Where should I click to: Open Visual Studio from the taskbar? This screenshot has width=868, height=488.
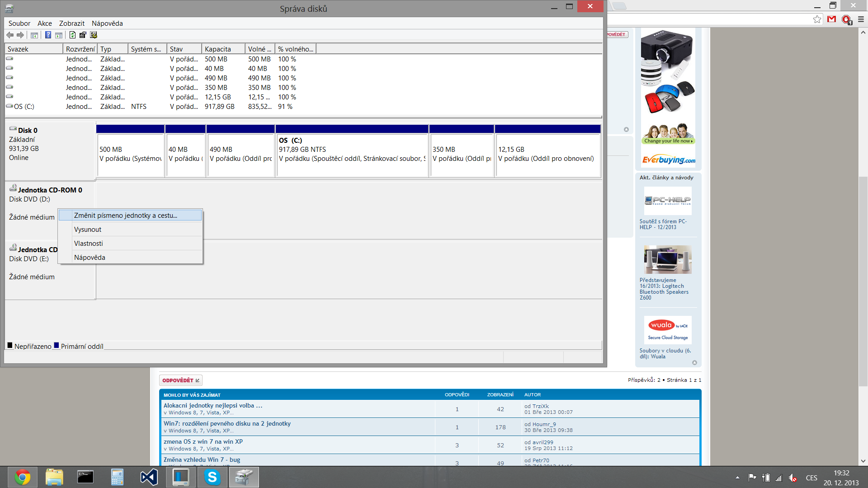pos(149,477)
